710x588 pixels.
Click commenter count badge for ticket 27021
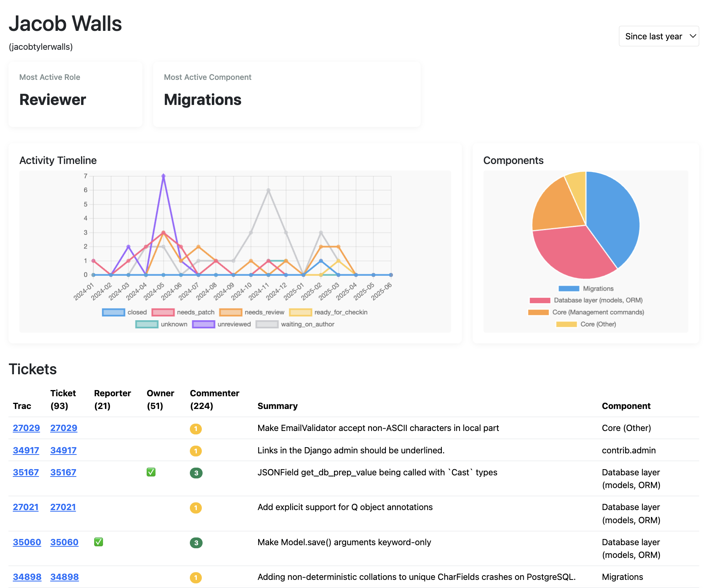(196, 508)
